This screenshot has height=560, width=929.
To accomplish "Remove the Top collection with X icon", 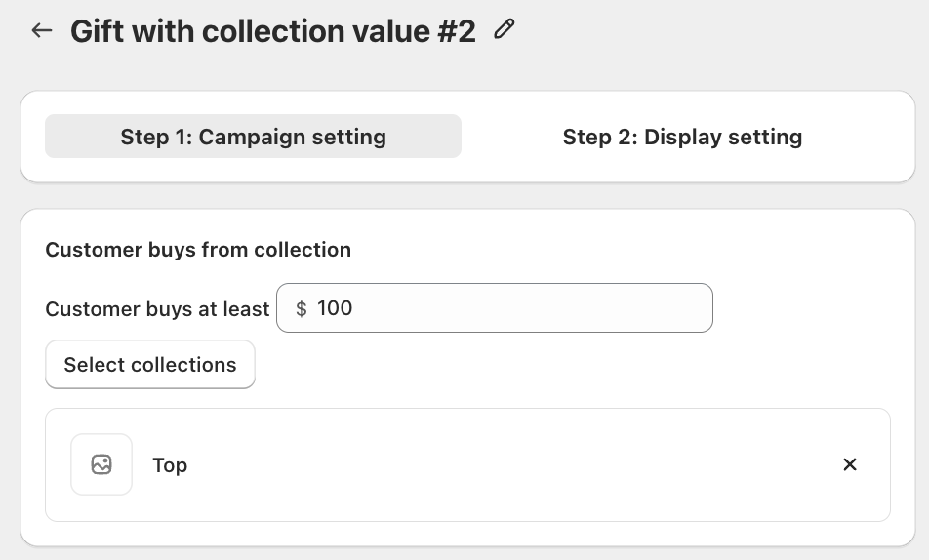I will point(850,464).
